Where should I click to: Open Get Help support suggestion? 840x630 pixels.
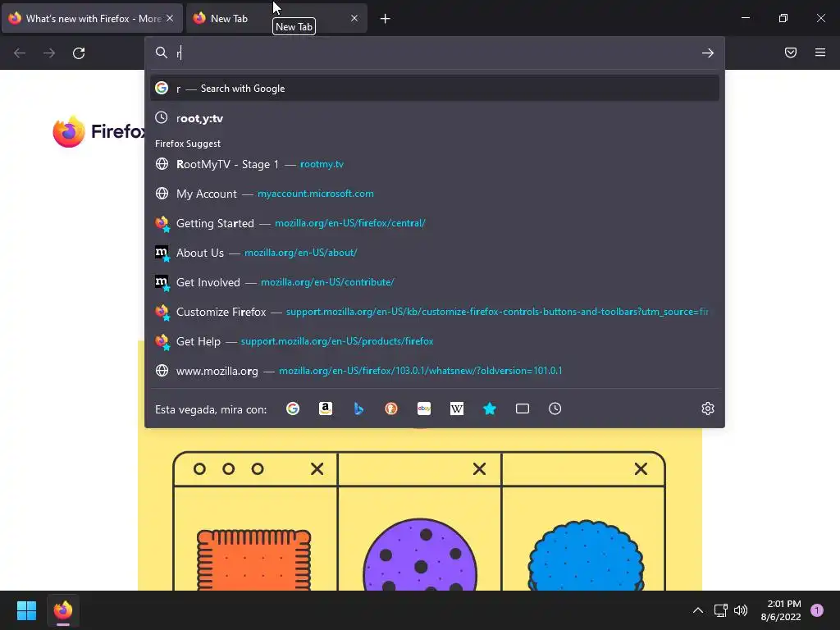coord(435,340)
